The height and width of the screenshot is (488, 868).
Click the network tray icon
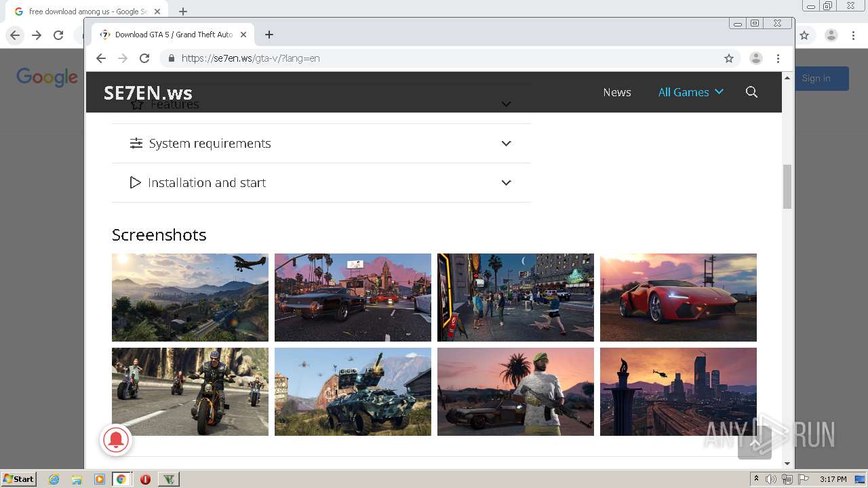click(x=787, y=479)
